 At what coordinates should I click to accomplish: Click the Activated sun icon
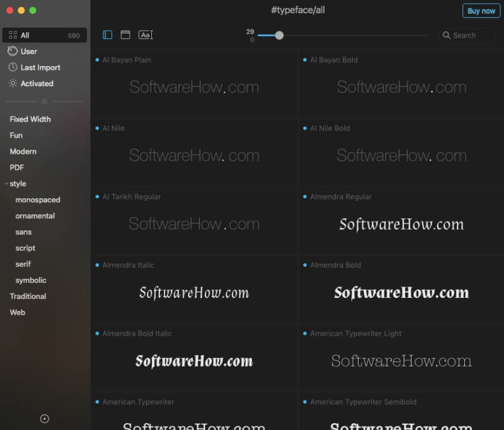pyautogui.click(x=13, y=83)
